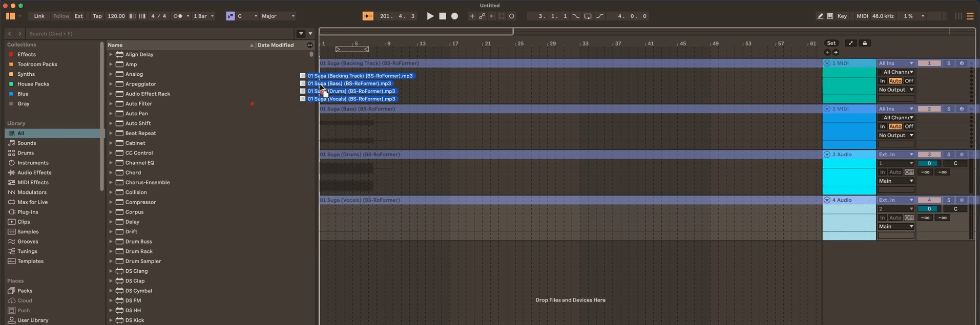Click the Lock Envelopes padlock icon
The width and height of the screenshot is (980, 325).
point(865,44)
